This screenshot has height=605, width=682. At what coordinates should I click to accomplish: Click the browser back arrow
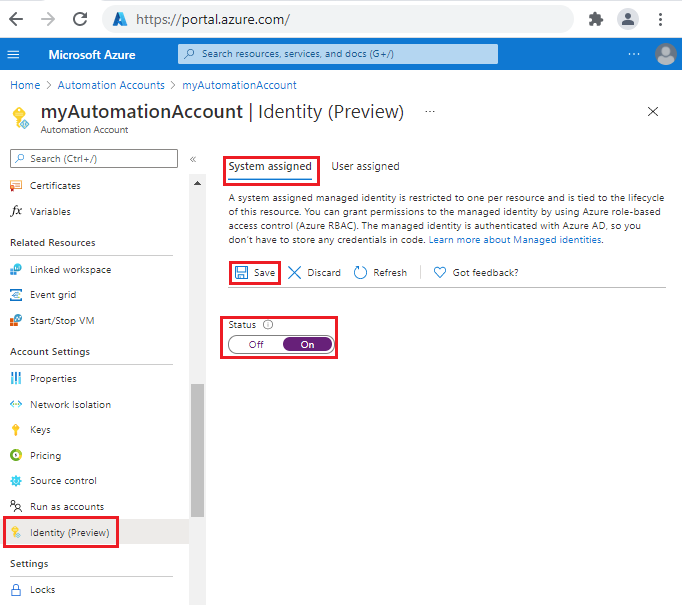(x=16, y=19)
